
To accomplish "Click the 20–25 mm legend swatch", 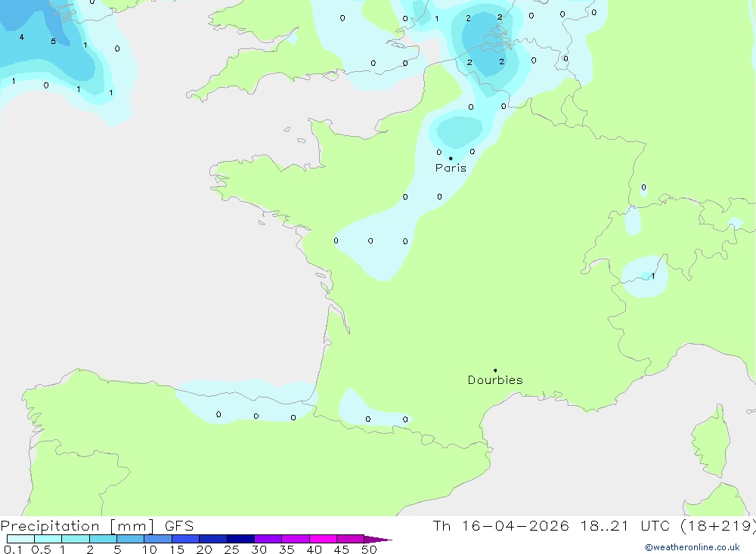I will pyautogui.click(x=212, y=539).
